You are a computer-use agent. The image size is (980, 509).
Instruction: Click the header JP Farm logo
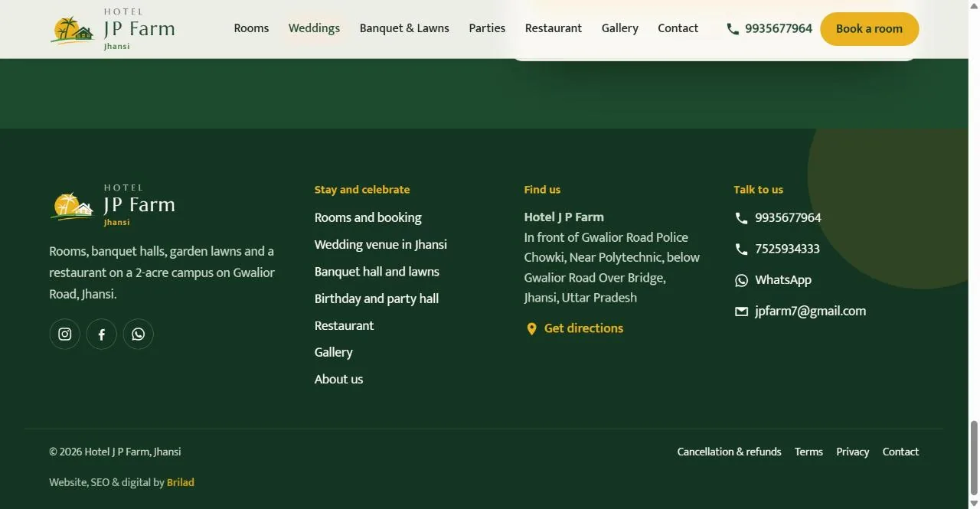point(113,30)
